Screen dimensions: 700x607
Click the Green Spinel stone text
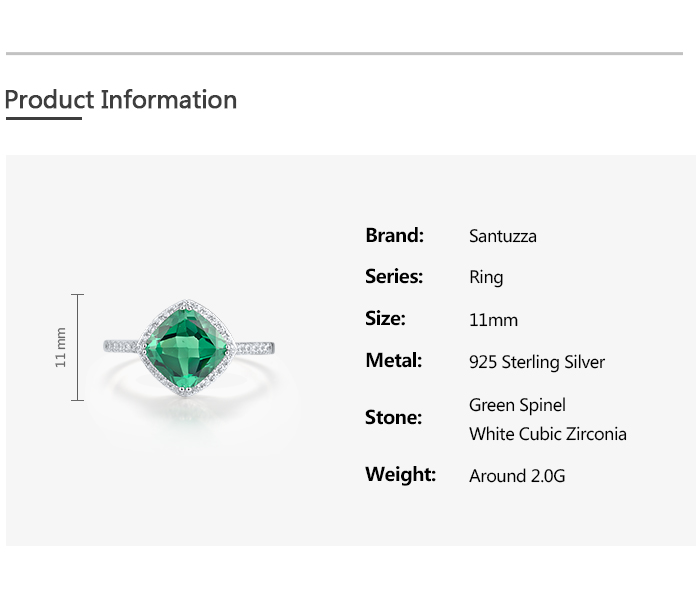click(517, 405)
